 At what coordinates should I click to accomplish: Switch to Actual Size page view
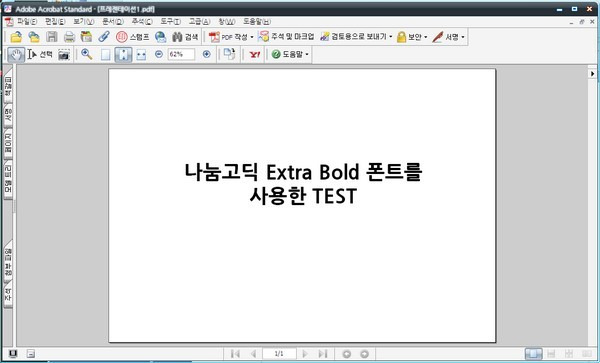105,55
